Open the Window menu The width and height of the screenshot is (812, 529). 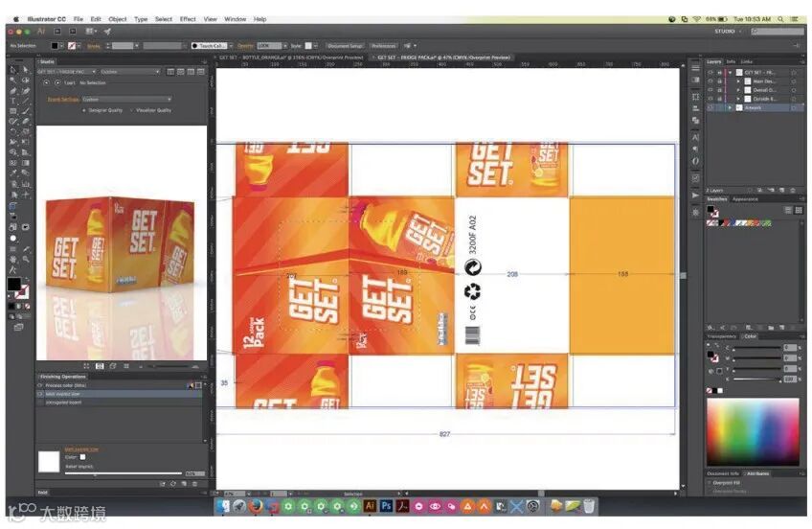pyautogui.click(x=236, y=19)
